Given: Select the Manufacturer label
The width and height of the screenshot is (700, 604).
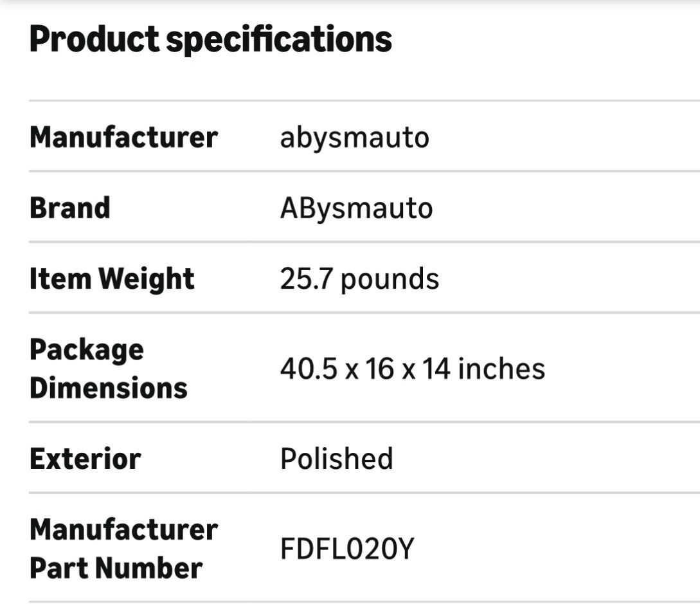Looking at the screenshot, I should point(123,137).
